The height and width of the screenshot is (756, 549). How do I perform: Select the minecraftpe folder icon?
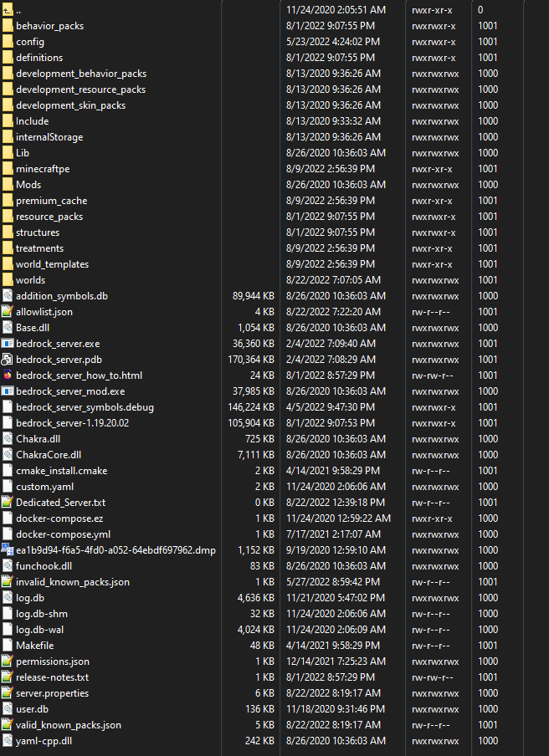pyautogui.click(x=8, y=169)
